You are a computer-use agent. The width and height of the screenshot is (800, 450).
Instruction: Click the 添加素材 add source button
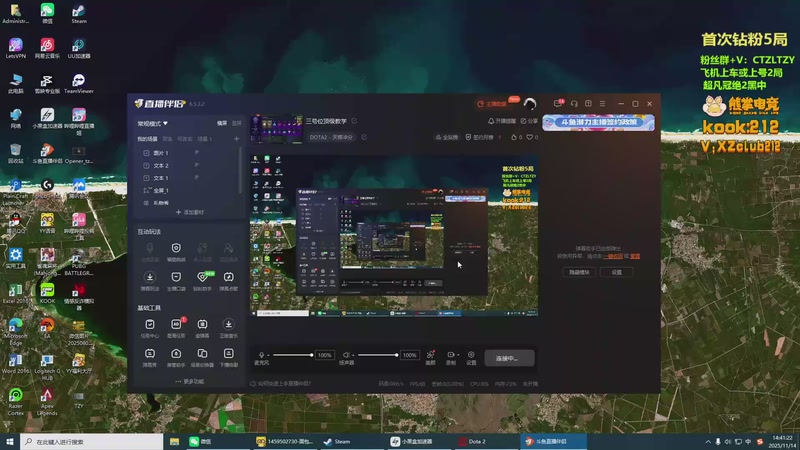click(190, 212)
